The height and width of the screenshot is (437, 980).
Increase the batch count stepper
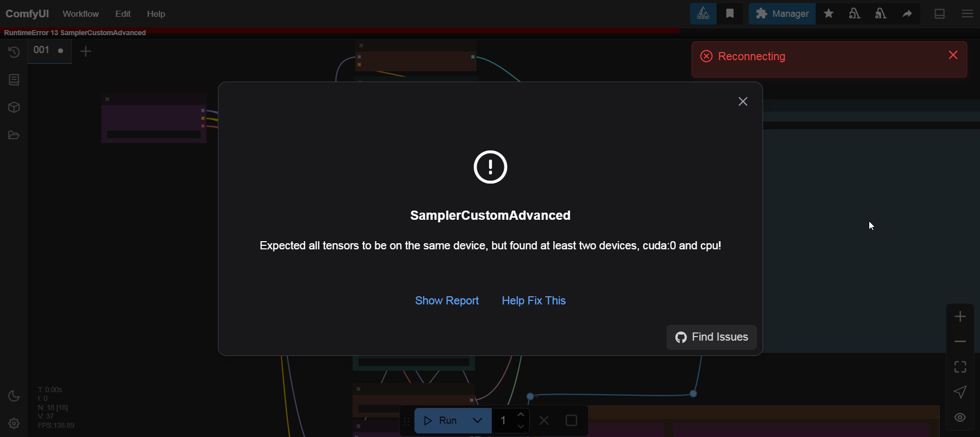(521, 415)
